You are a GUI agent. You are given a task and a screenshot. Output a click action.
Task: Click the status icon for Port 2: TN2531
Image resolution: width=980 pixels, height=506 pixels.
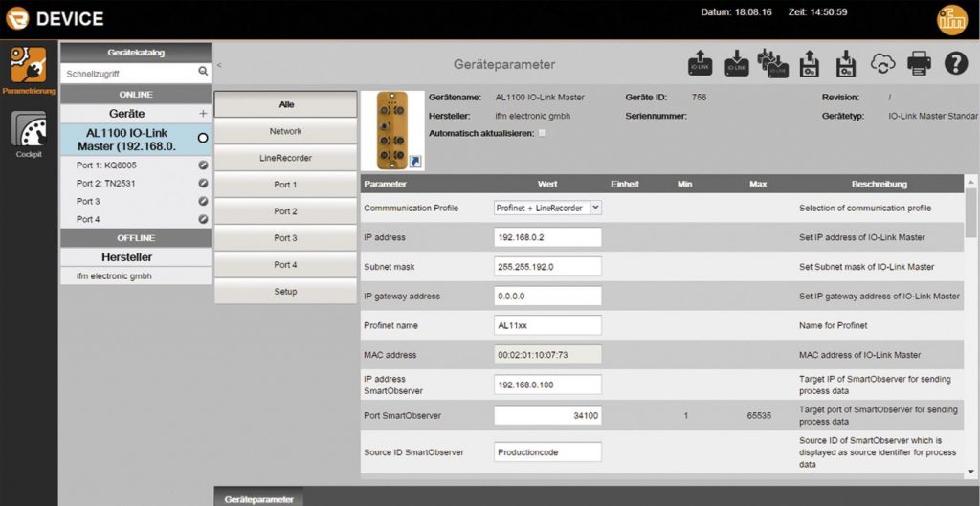[x=203, y=184]
